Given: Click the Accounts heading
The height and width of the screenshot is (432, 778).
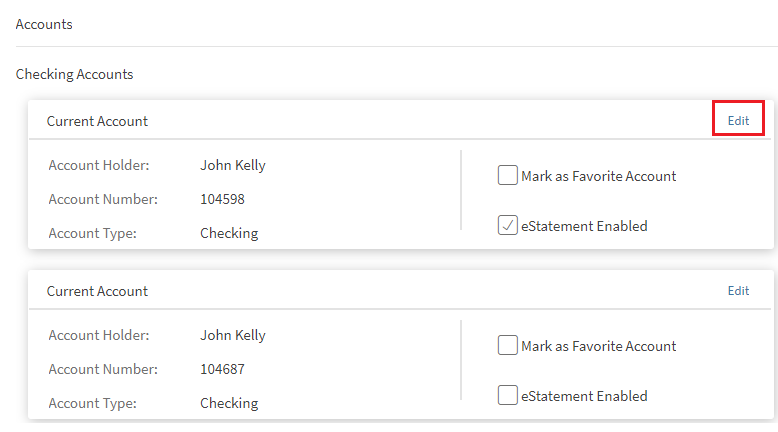Looking at the screenshot, I should click(x=44, y=24).
